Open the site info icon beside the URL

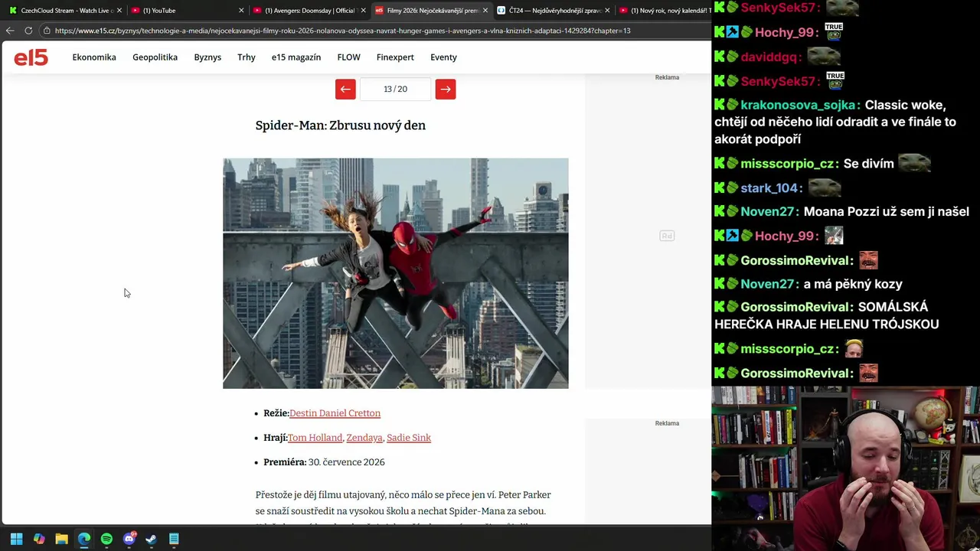(x=47, y=31)
